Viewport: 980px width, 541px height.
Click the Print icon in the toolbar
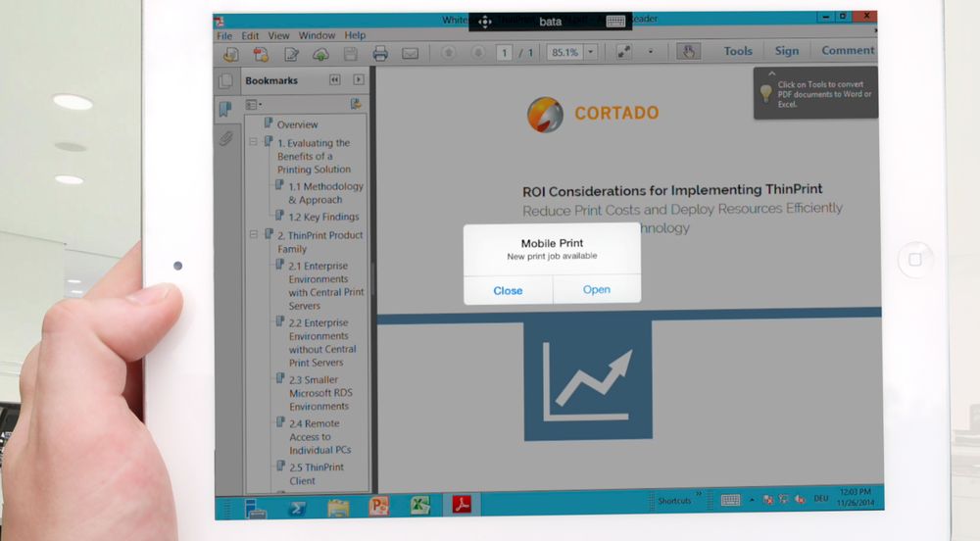pyautogui.click(x=380, y=53)
